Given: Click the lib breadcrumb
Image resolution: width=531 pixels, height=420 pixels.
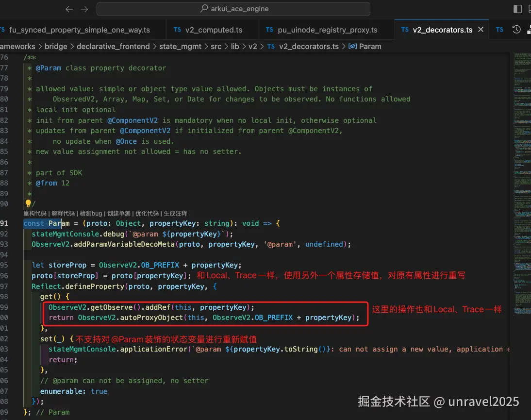Looking at the screenshot, I should pyautogui.click(x=235, y=47).
